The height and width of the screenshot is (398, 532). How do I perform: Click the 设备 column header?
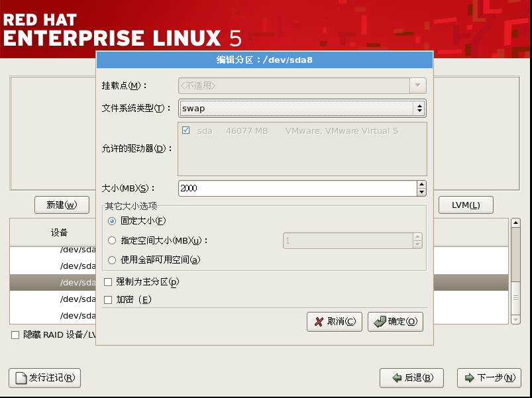point(60,232)
